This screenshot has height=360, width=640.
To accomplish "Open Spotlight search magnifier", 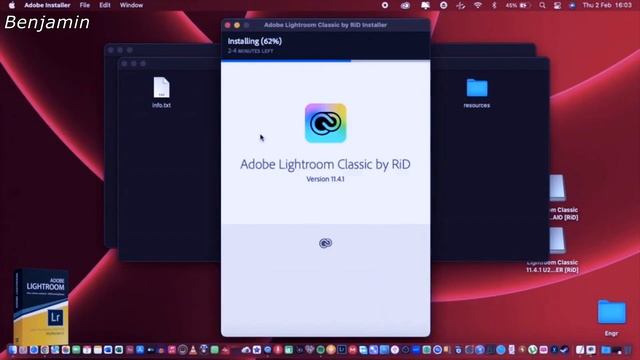I will pyautogui.click(x=542, y=5).
